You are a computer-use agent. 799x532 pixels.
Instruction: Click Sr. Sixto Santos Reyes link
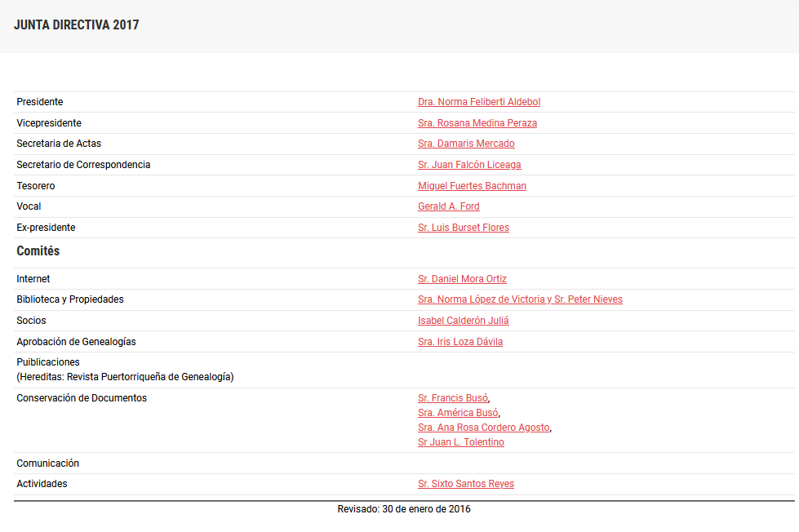(466, 484)
